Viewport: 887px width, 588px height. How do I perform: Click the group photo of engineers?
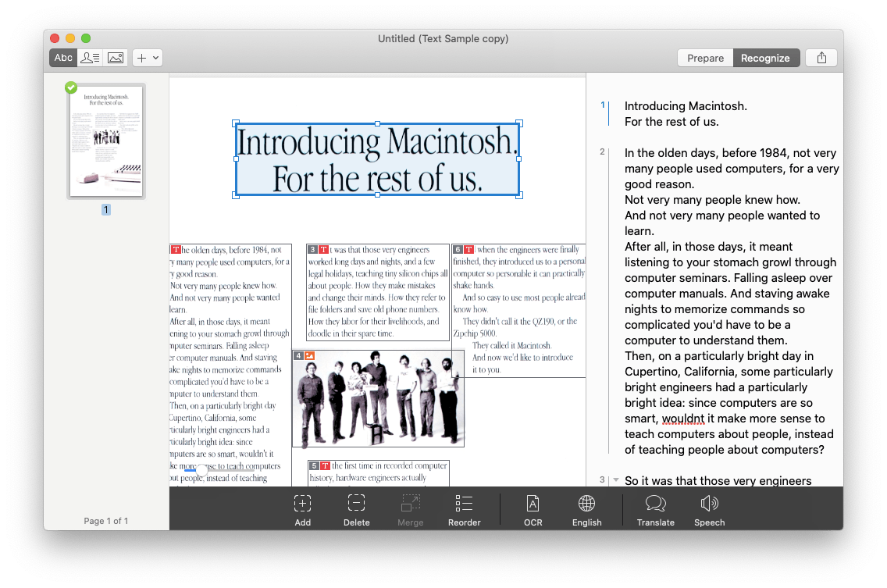click(379, 400)
